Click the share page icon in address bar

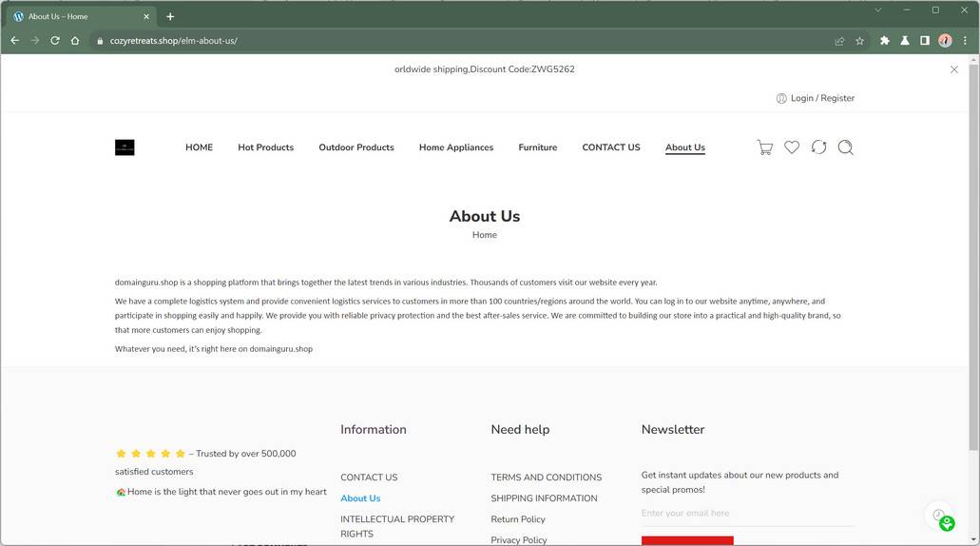(x=839, y=41)
